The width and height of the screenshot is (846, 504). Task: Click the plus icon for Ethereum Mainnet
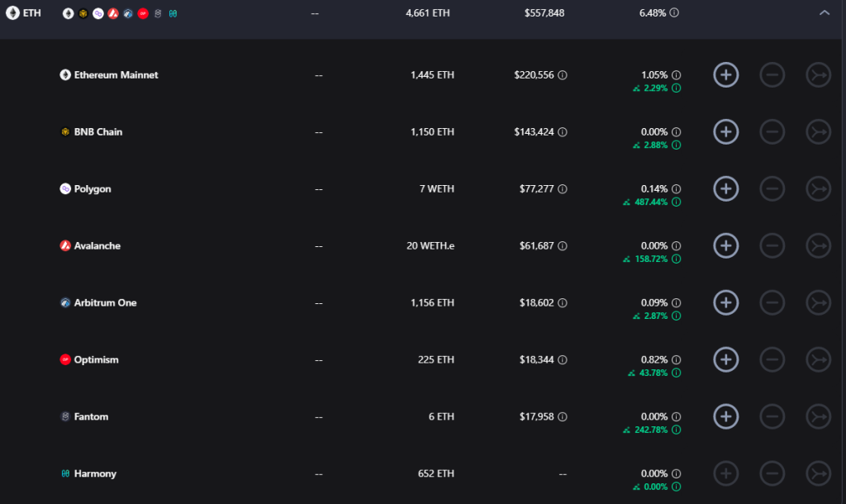[725, 75]
